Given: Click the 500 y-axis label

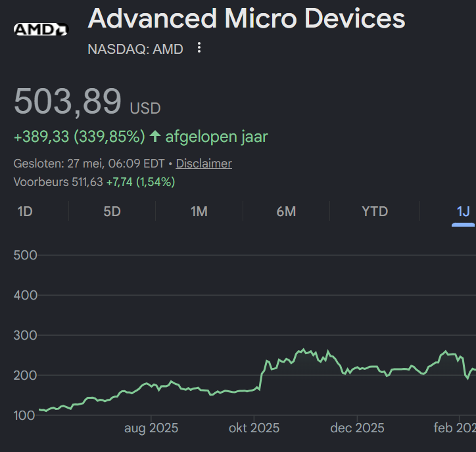Looking at the screenshot, I should click(26, 255).
